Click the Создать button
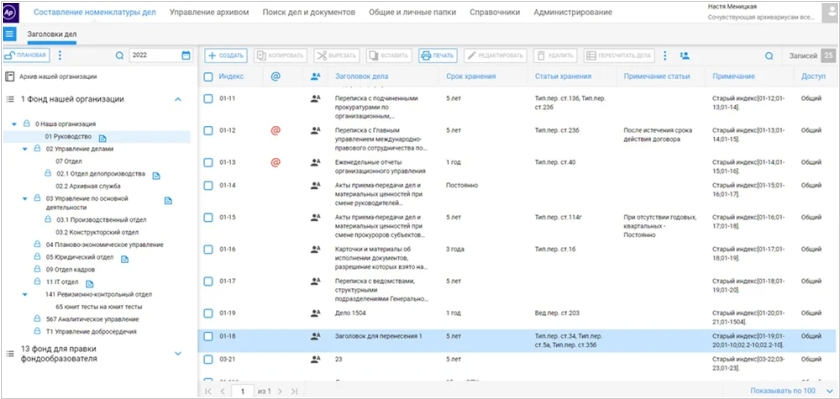The image size is (840, 399). coord(226,56)
